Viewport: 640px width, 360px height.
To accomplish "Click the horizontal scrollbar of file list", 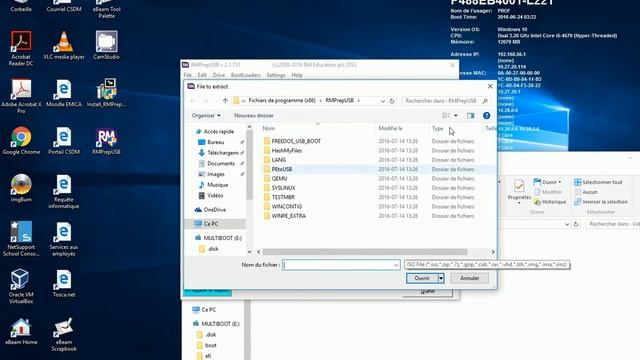I will pyautogui.click(x=364, y=252).
